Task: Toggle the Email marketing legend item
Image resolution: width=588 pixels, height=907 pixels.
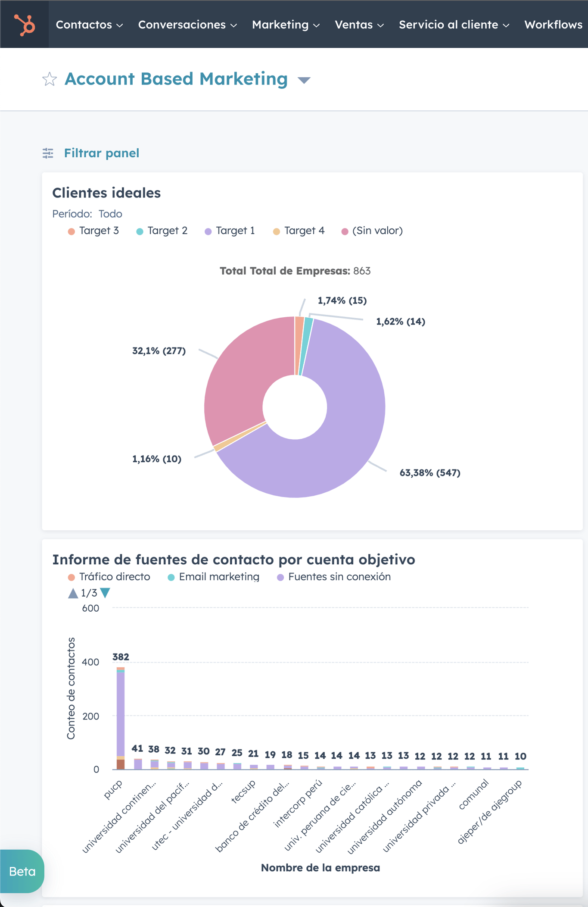Action: coord(213,577)
